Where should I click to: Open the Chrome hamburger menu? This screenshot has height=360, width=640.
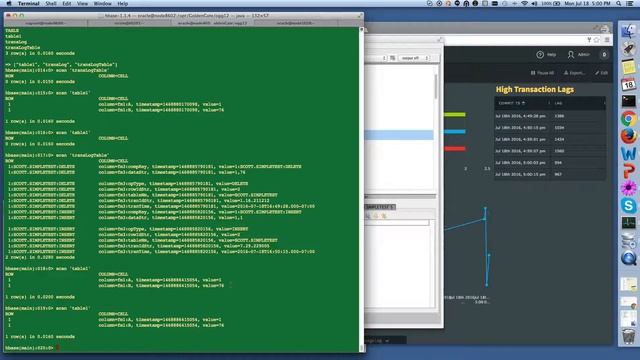607,40
